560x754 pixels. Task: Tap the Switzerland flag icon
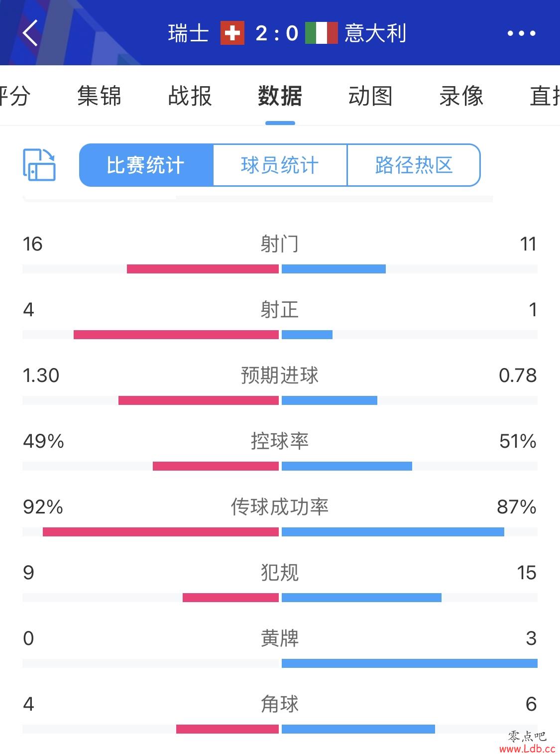(232, 33)
